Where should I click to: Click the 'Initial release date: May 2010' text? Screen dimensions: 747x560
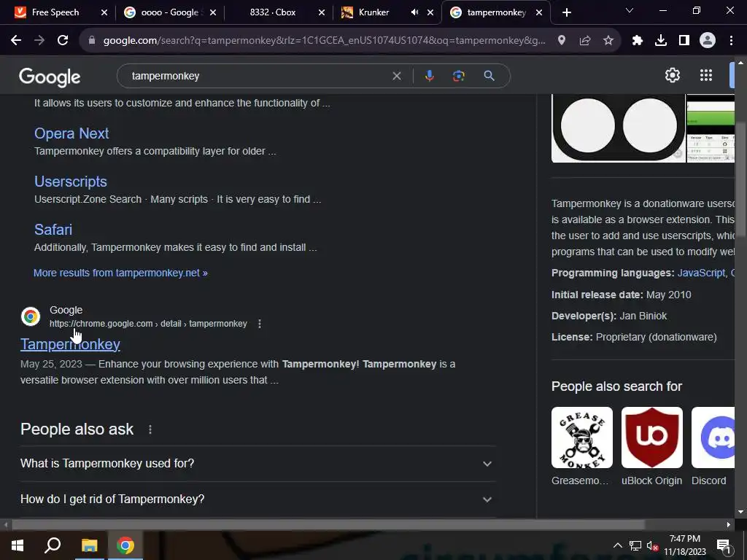coord(622,295)
